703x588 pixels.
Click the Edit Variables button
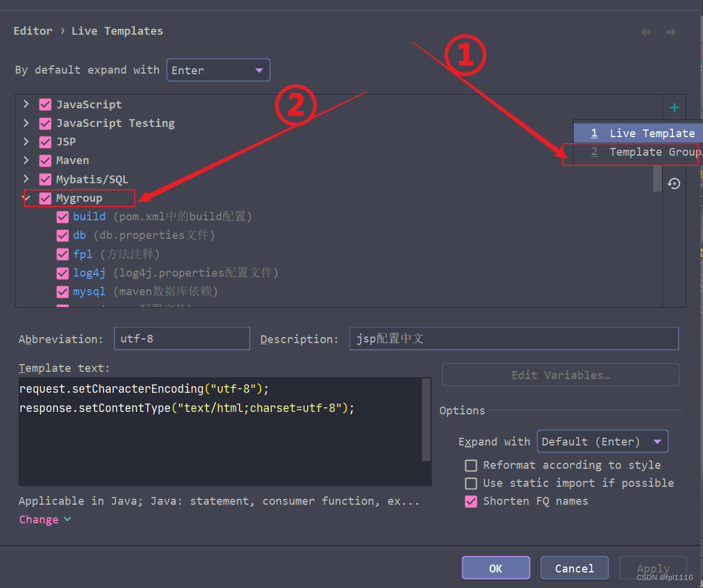click(560, 375)
